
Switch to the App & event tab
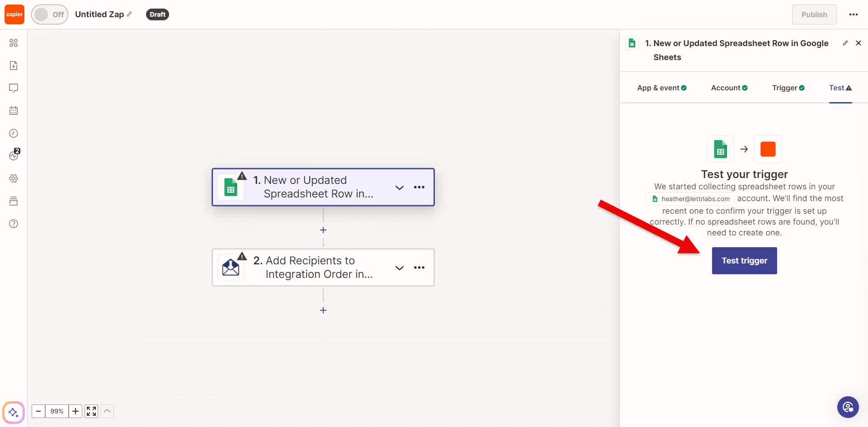click(x=662, y=88)
